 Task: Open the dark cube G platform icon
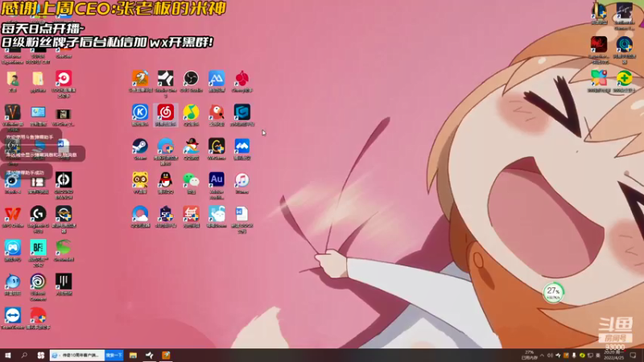[x=242, y=112]
